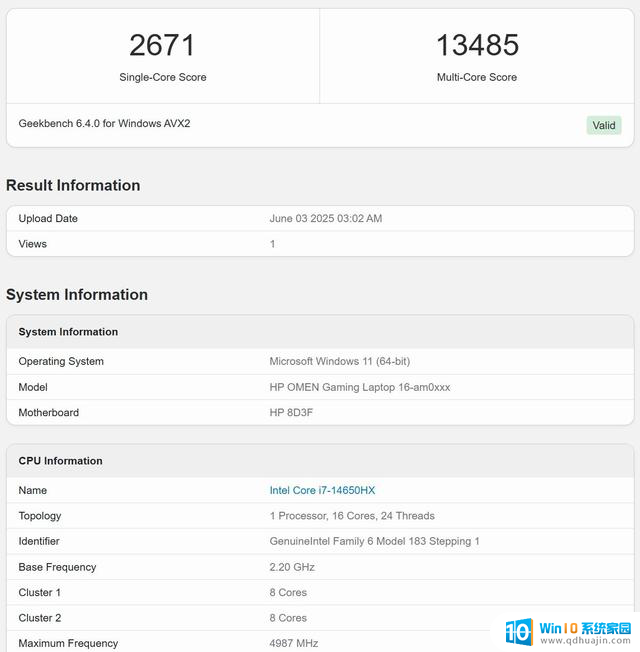Screen dimensions: 640x652
Task: Click the Operating System row label
Action: click(x=61, y=361)
